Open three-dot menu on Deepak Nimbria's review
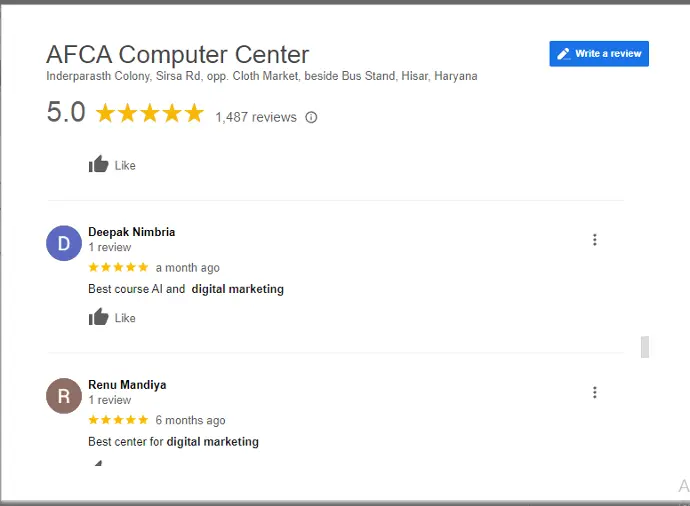The image size is (690, 506). pos(595,240)
